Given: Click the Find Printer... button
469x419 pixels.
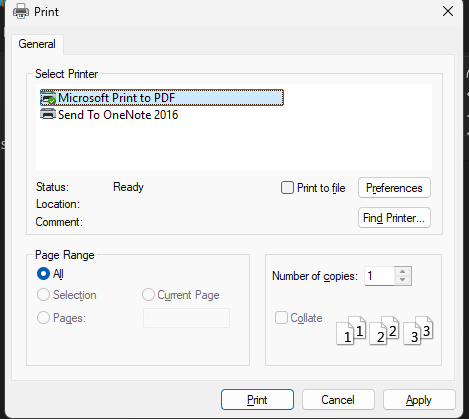Looking at the screenshot, I should [x=394, y=218].
